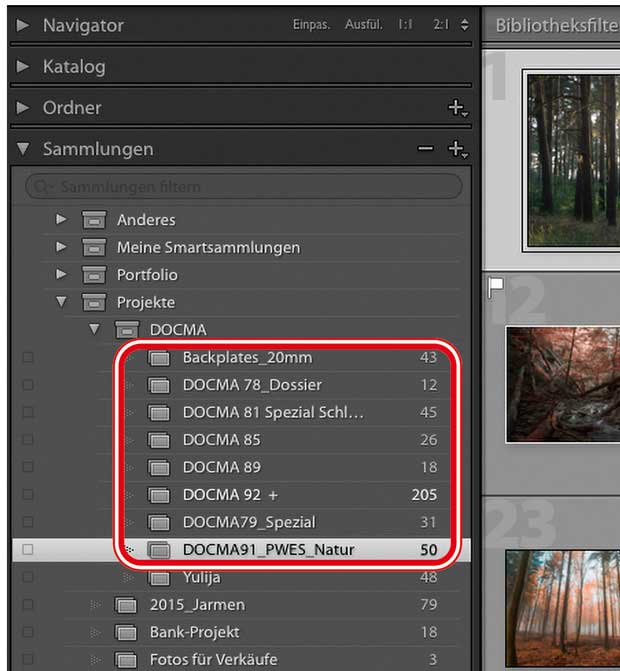The image size is (620, 671).
Task: Click the Portfolio collection set icon
Action: tap(94, 275)
